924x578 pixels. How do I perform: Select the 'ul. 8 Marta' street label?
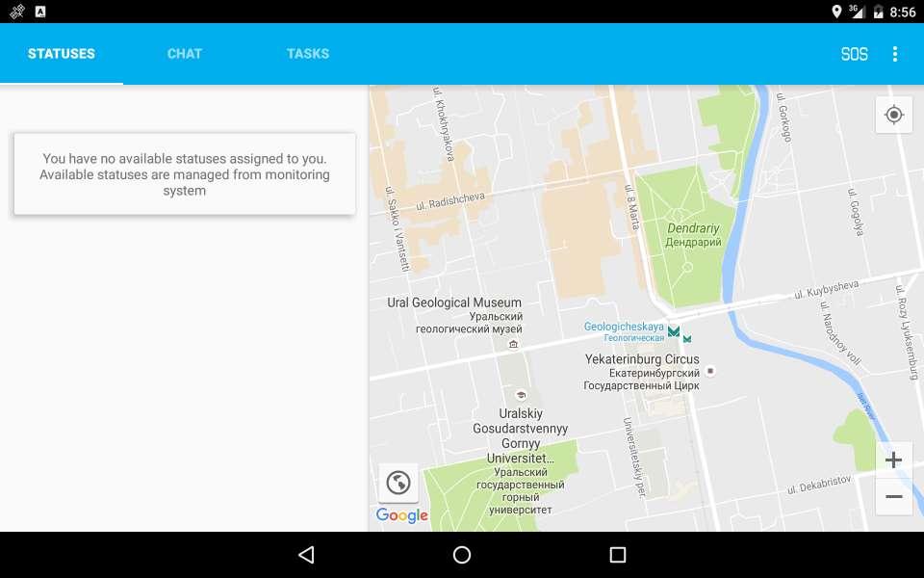tap(631, 207)
